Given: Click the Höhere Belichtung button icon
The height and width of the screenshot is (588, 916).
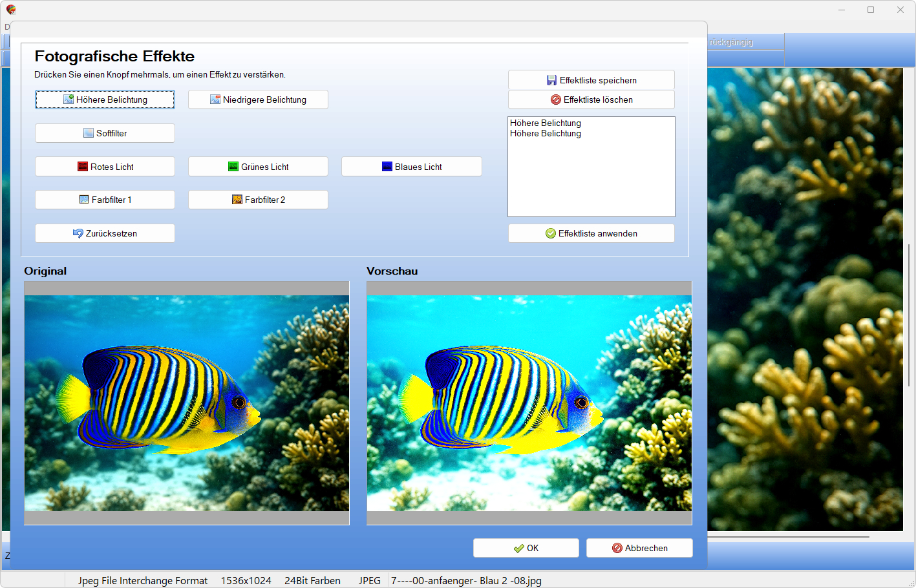Looking at the screenshot, I should 69,100.
